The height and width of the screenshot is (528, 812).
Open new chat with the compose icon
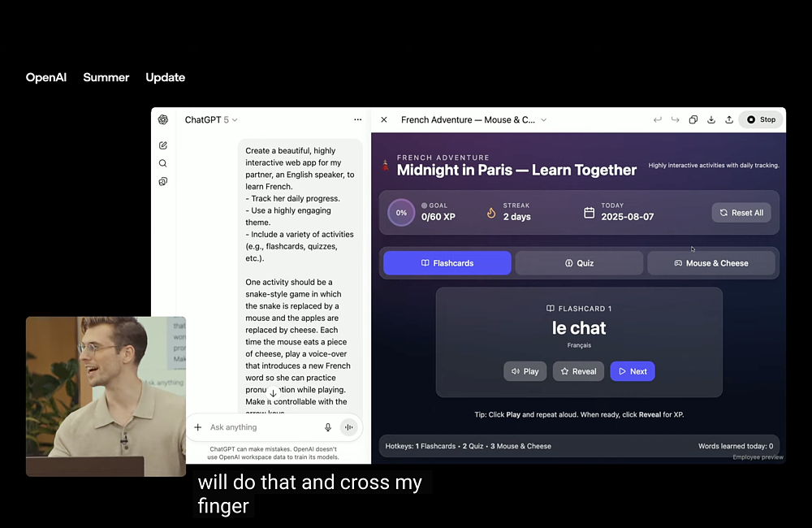(163, 145)
